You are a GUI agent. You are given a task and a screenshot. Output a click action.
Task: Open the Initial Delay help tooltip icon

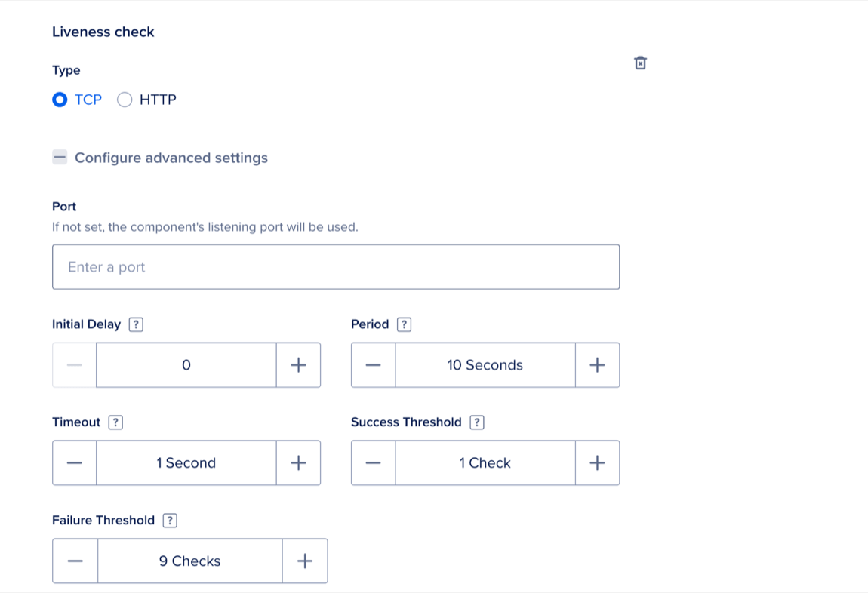click(136, 324)
